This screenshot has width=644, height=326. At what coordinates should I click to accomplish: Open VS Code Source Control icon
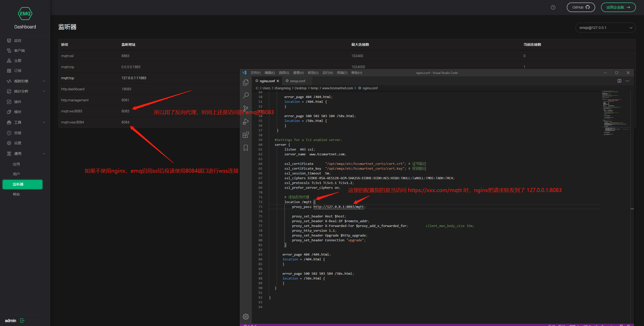pos(246,109)
